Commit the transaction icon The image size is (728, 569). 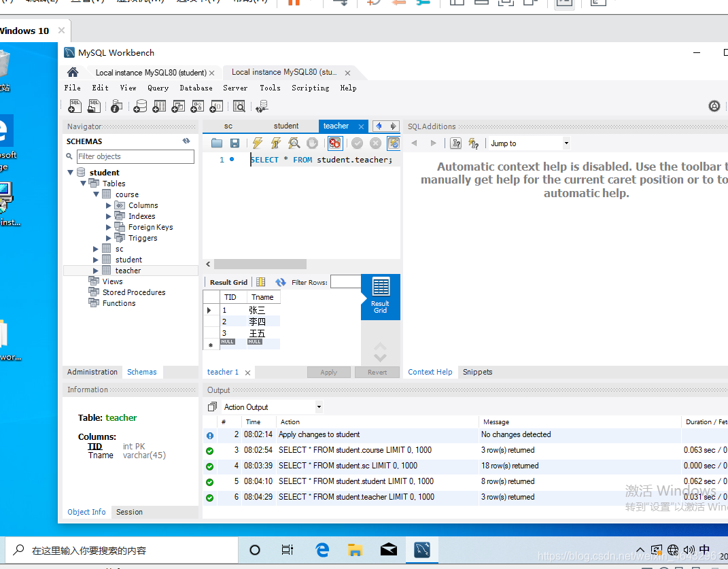(357, 143)
